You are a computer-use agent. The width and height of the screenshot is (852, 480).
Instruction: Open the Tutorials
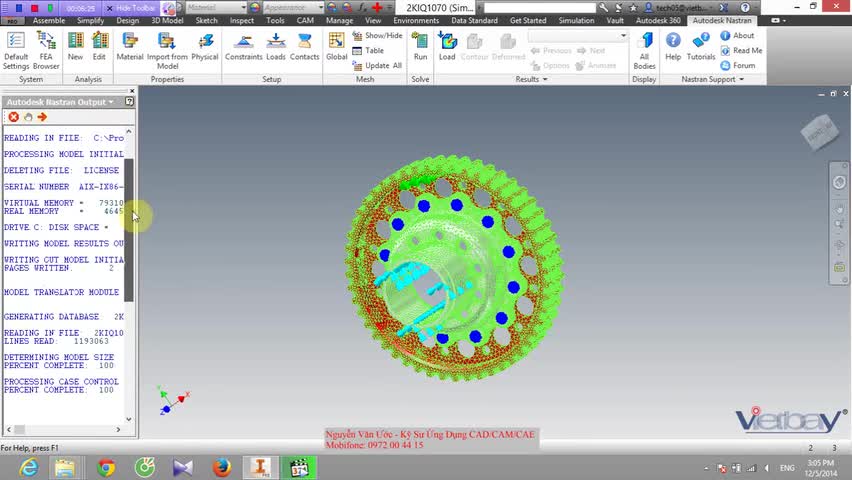[701, 47]
